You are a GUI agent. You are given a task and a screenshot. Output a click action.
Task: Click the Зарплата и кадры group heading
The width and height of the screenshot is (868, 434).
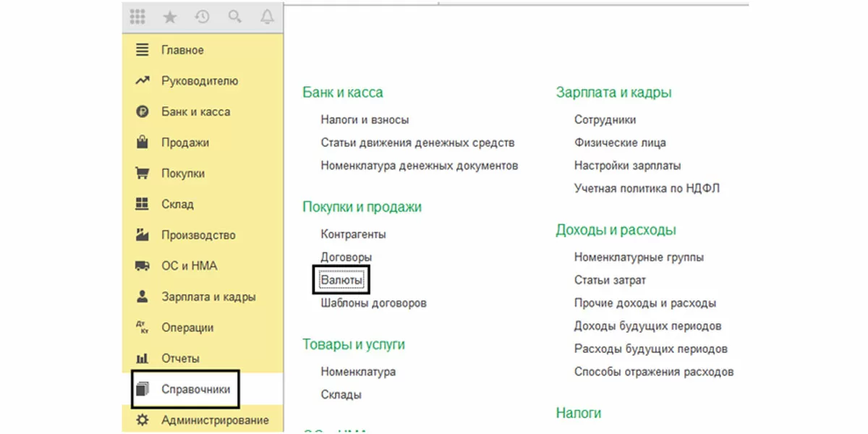(x=613, y=93)
